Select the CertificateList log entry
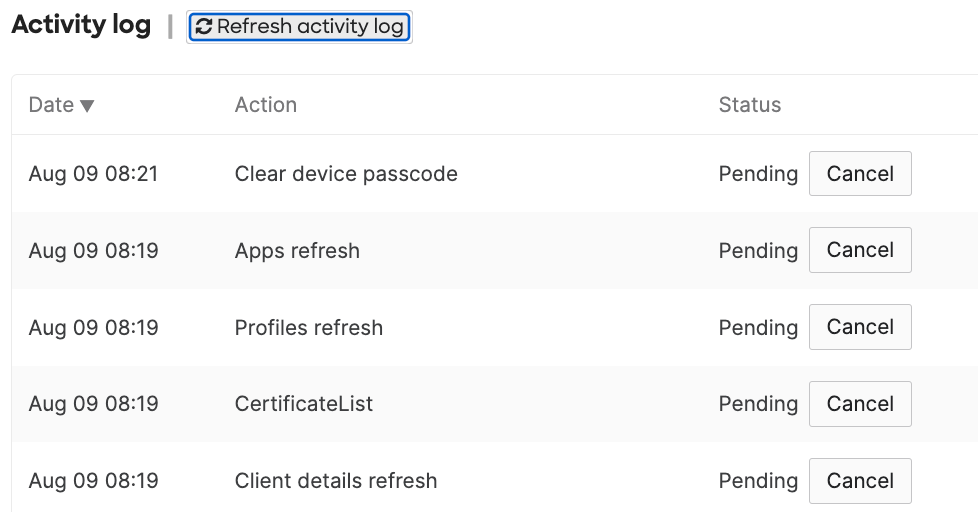This screenshot has width=978, height=512. point(303,404)
